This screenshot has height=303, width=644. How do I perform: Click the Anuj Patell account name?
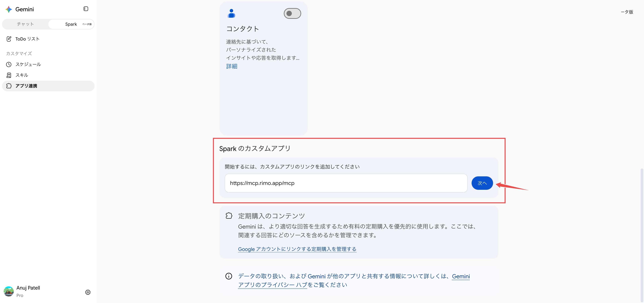(28, 288)
